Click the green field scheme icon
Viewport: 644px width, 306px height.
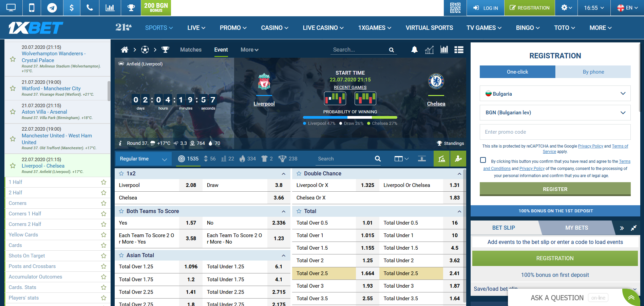click(441, 159)
